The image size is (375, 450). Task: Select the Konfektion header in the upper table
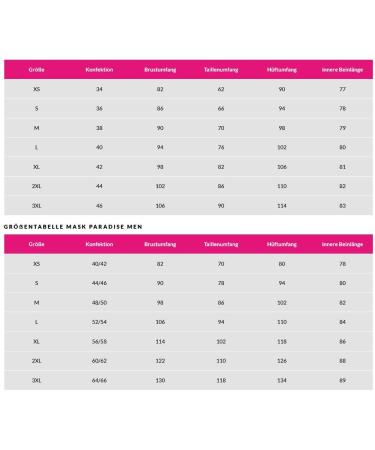point(99,70)
